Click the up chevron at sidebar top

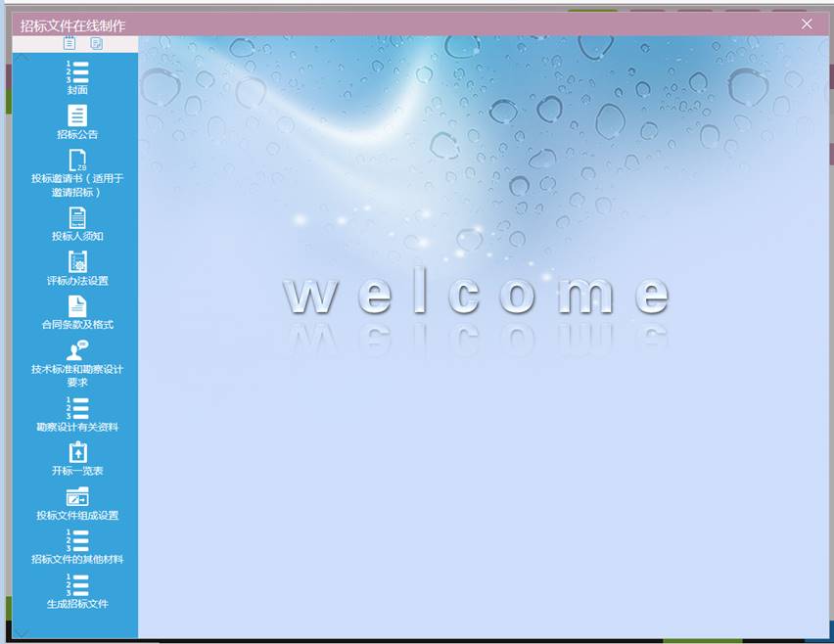(x=22, y=58)
